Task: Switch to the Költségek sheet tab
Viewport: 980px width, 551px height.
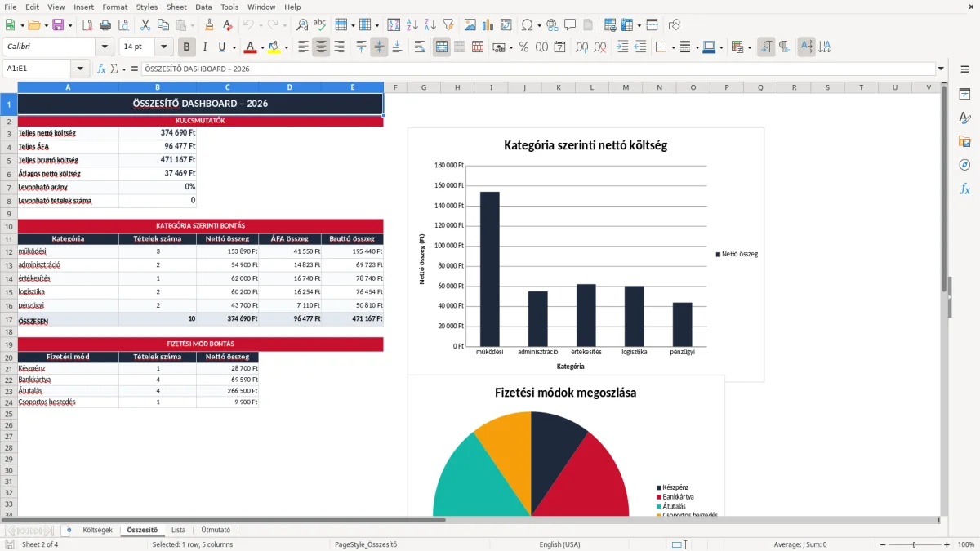Action: point(97,530)
